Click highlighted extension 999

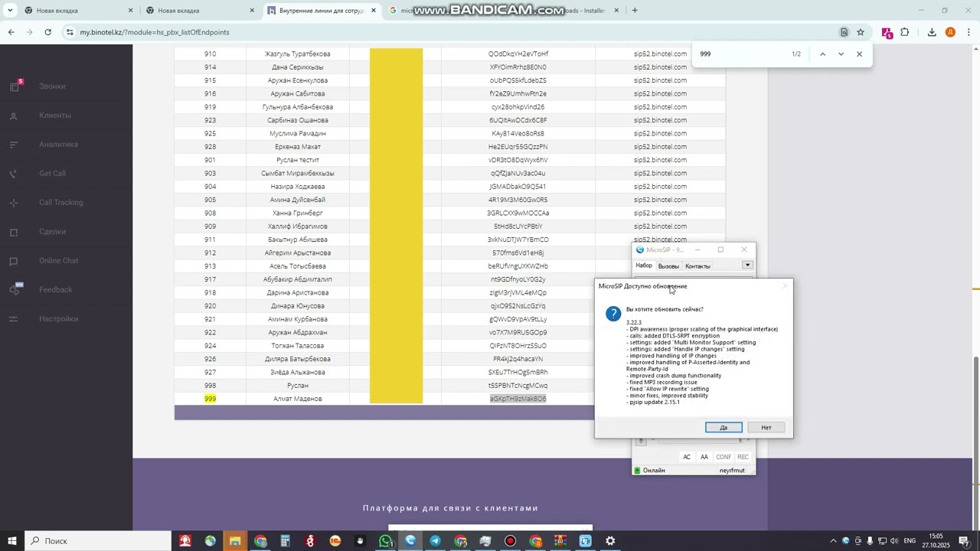tap(210, 399)
